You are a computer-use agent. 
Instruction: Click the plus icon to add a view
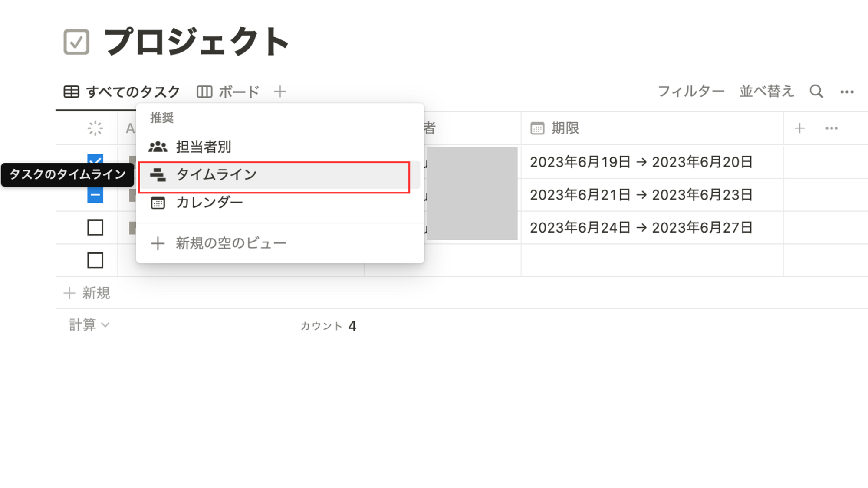click(280, 92)
